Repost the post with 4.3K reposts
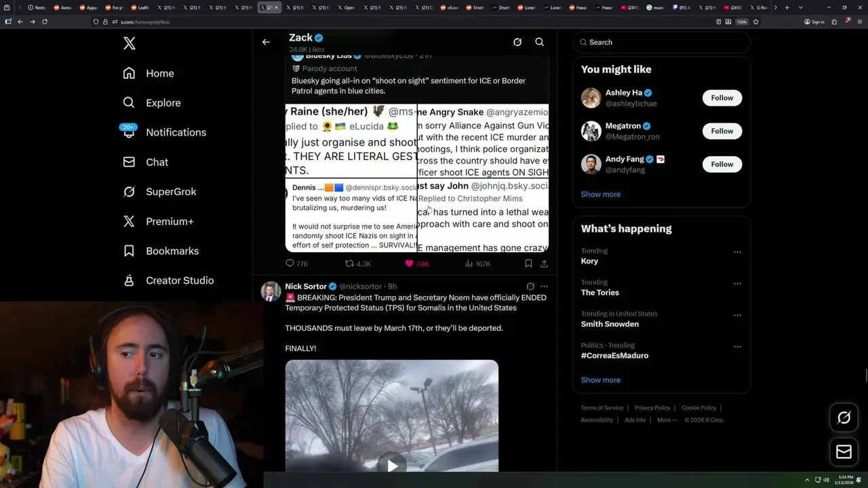The width and height of the screenshot is (868, 488). coord(357,264)
